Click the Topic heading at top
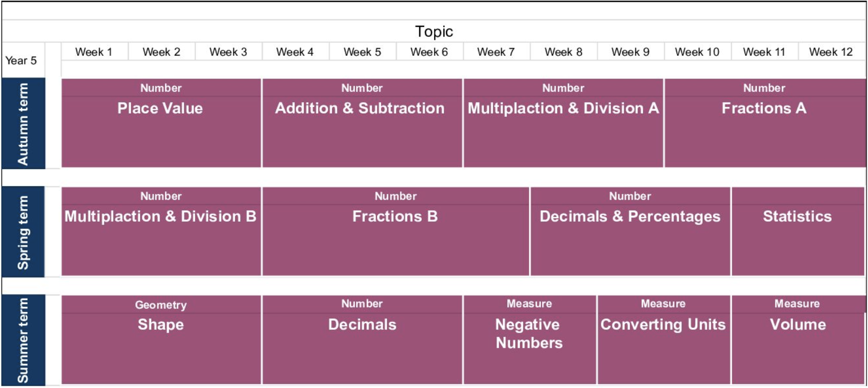 click(434, 32)
